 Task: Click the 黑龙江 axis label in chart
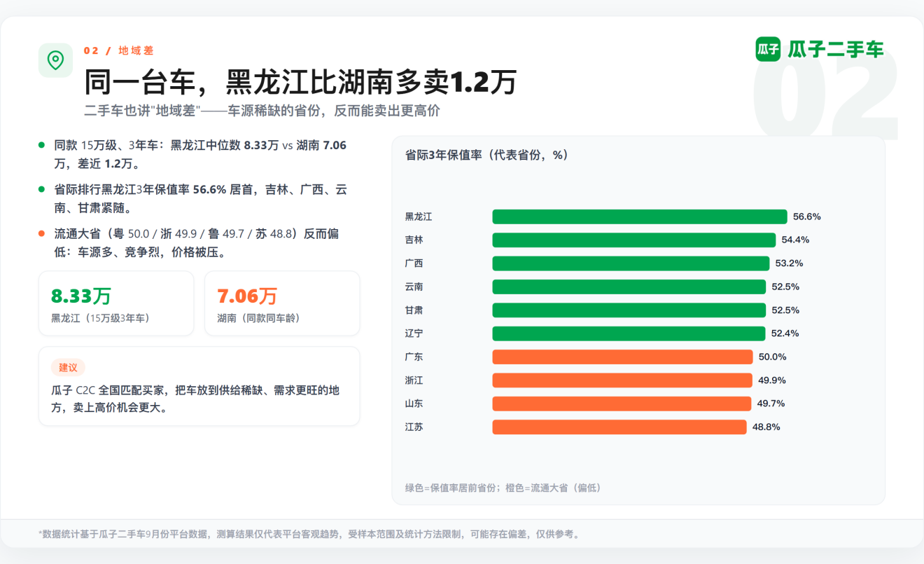[419, 216]
